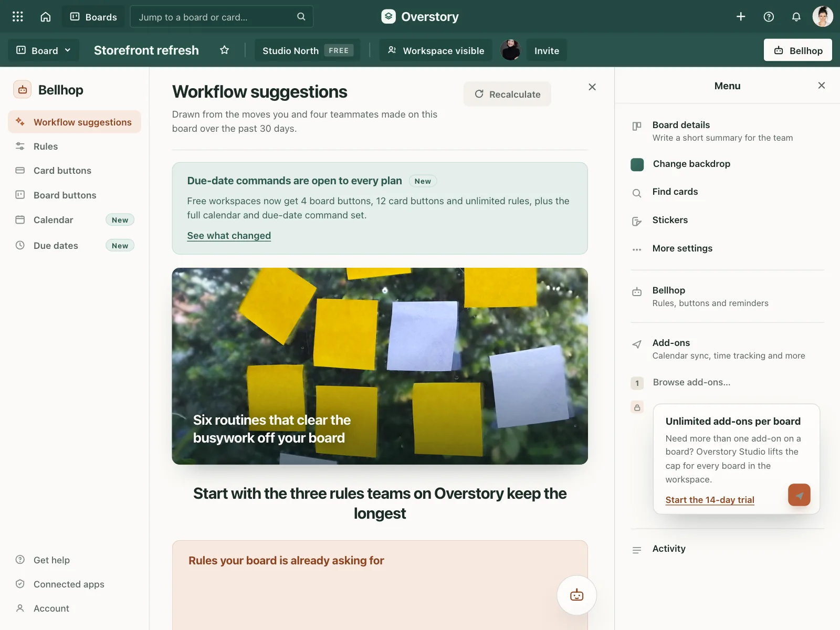Focus the 'Jump to a board or card' search field
Screen dimensions: 840x630
coord(221,17)
